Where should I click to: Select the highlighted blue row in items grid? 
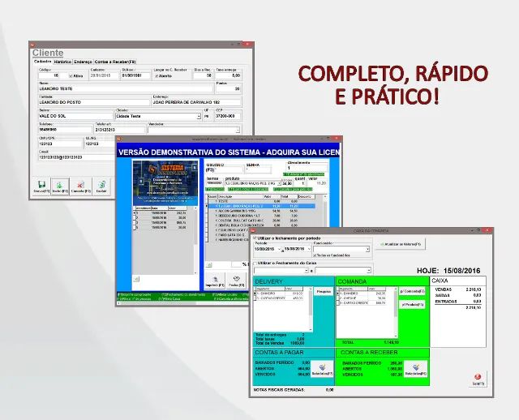(261, 206)
